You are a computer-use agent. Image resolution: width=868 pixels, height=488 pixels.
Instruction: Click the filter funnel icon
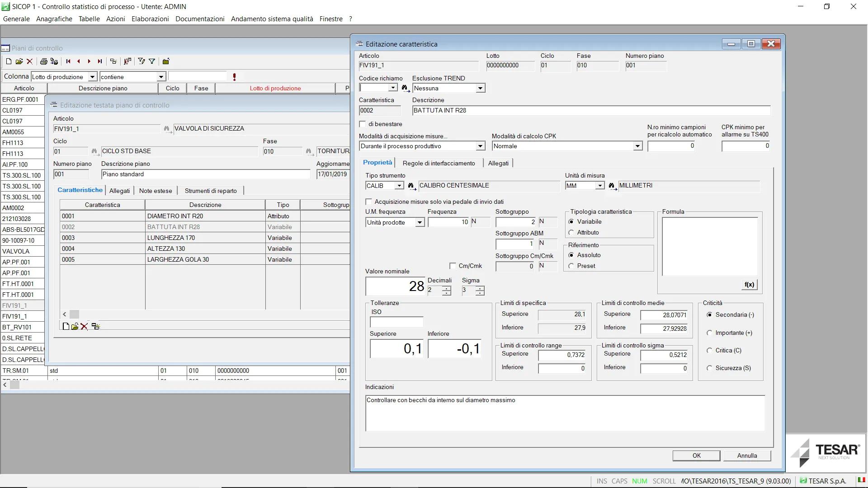pos(152,61)
